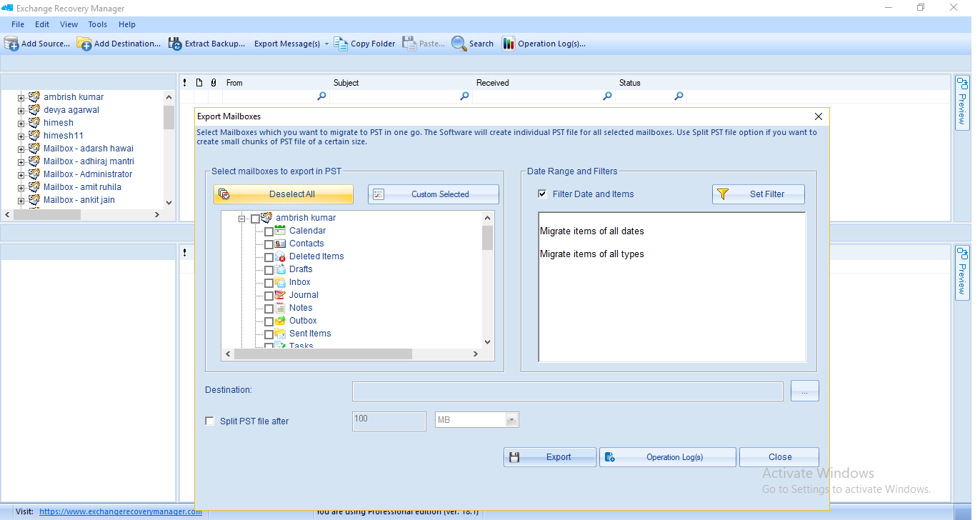Click the Sent Items folder icon
The height and width of the screenshot is (520, 980).
pyautogui.click(x=280, y=334)
